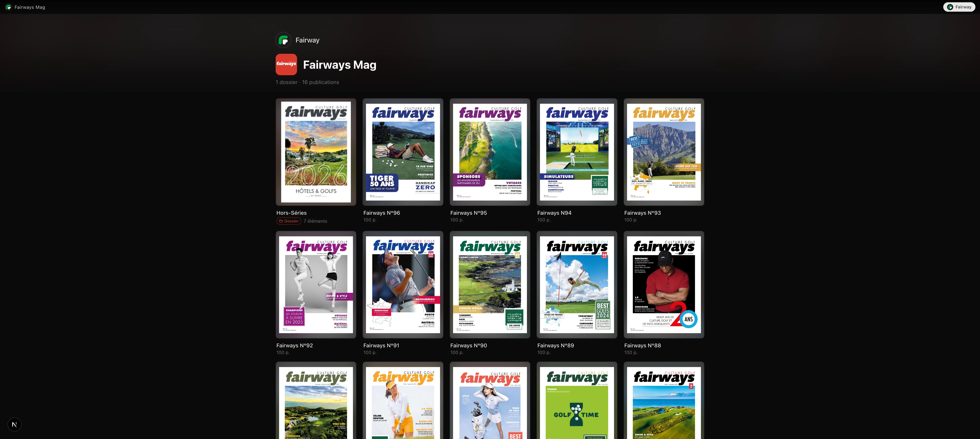Open Fairways N°92 Swing & Style cover
The width and height of the screenshot is (980, 439).
(x=316, y=285)
